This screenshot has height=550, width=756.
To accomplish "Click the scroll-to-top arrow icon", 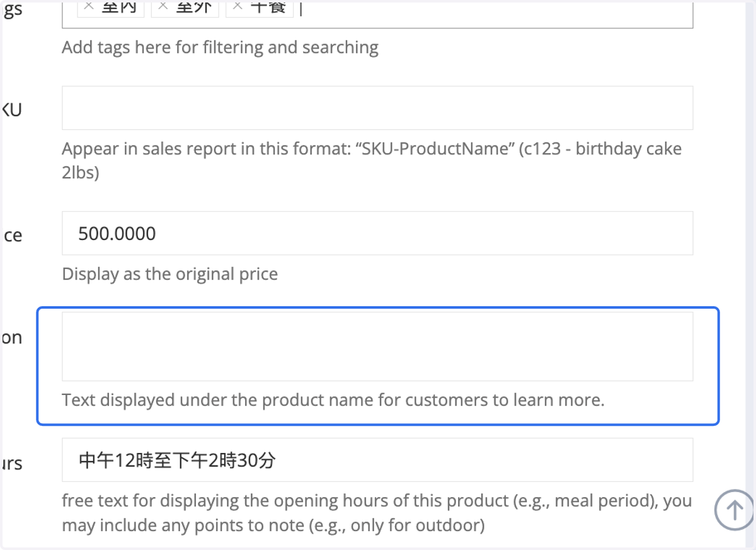I will pyautogui.click(x=734, y=510).
